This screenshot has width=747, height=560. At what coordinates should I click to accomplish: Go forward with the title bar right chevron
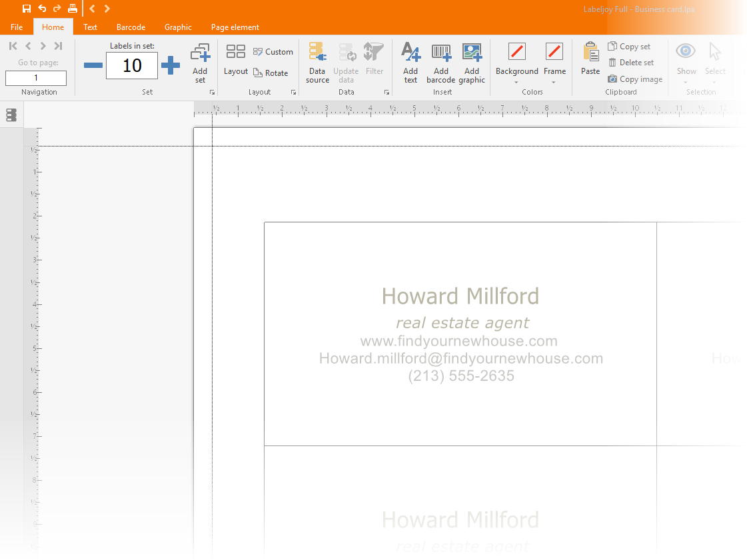tap(107, 9)
